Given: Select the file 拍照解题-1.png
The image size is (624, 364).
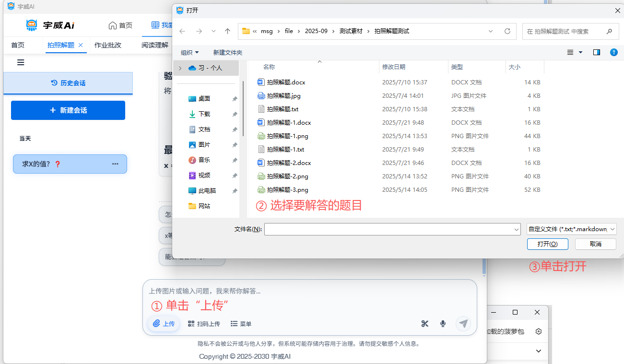Looking at the screenshot, I should point(287,136).
